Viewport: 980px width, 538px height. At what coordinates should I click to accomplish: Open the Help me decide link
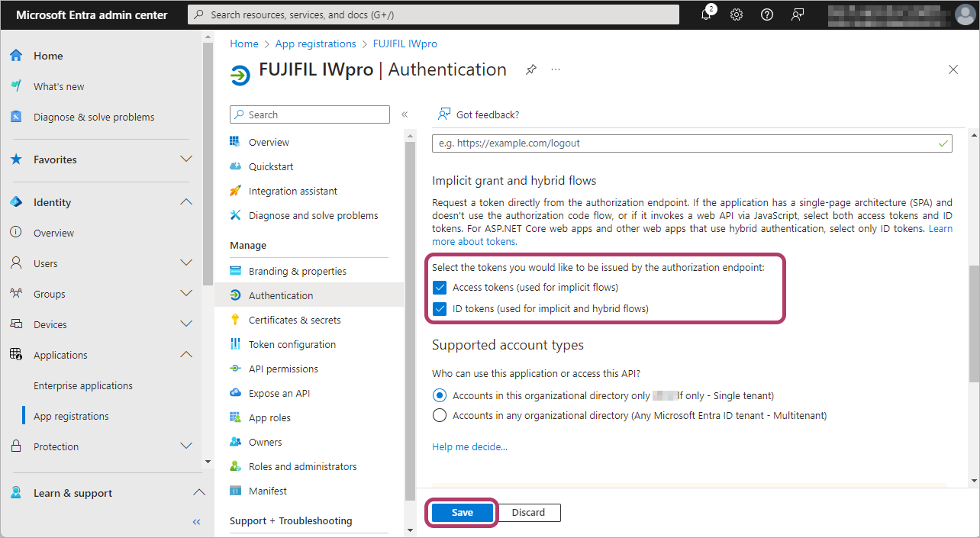[x=469, y=446]
